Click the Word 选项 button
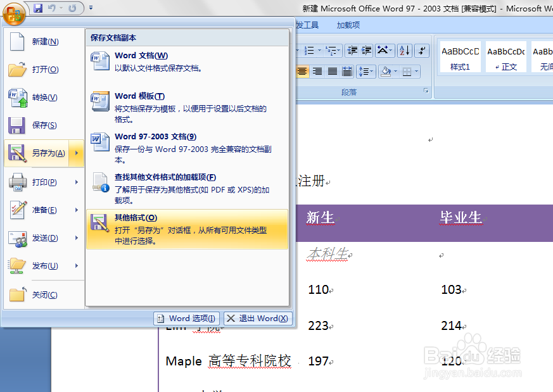The height and width of the screenshot is (392, 553). coord(186,319)
